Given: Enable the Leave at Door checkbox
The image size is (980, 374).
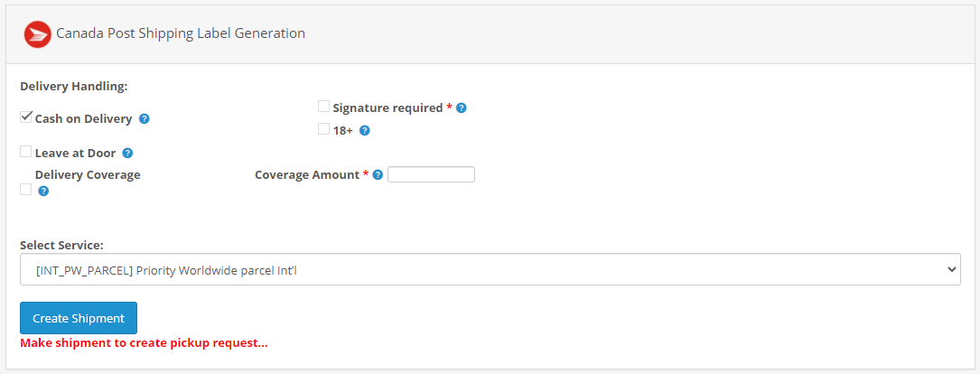Looking at the screenshot, I should (x=25, y=152).
